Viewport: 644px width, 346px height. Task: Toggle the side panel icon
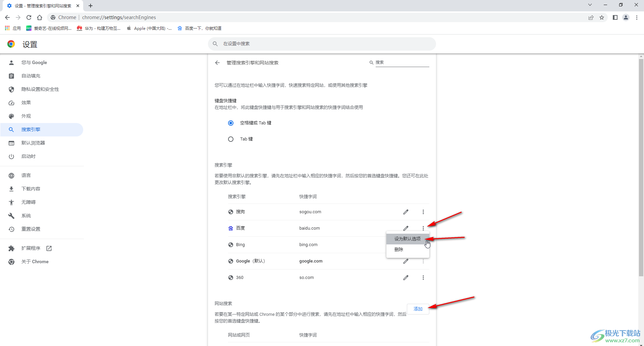click(615, 17)
